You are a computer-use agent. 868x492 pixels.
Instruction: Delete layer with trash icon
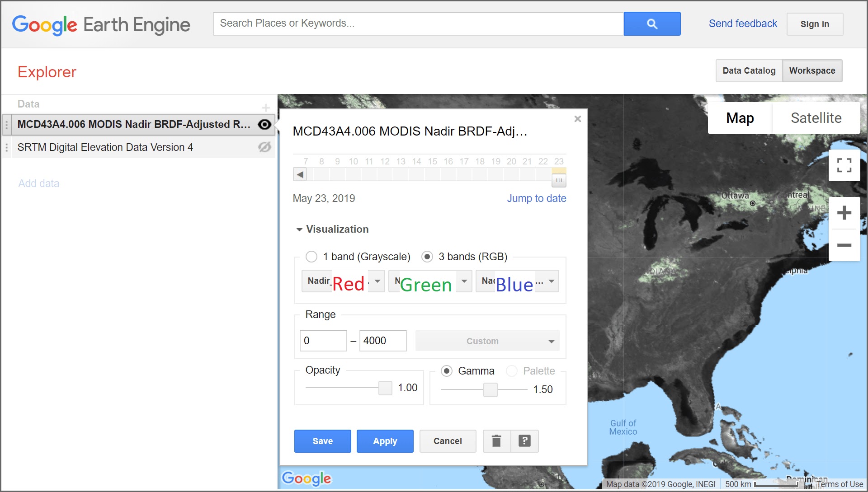coord(496,441)
